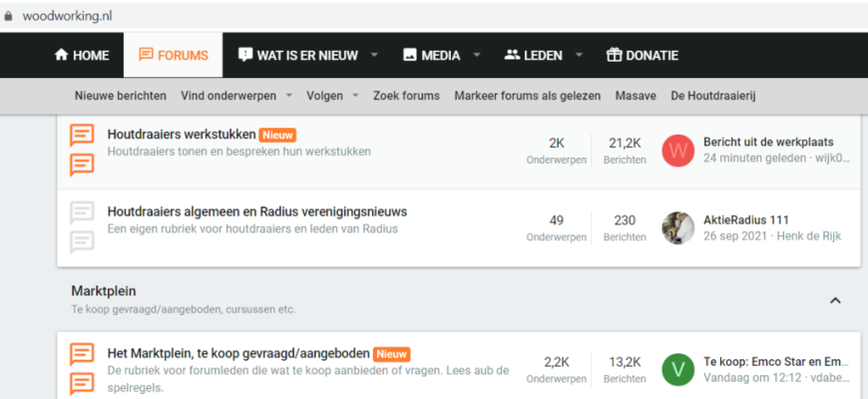
Task: Open the DONATIE page
Action: click(x=643, y=55)
